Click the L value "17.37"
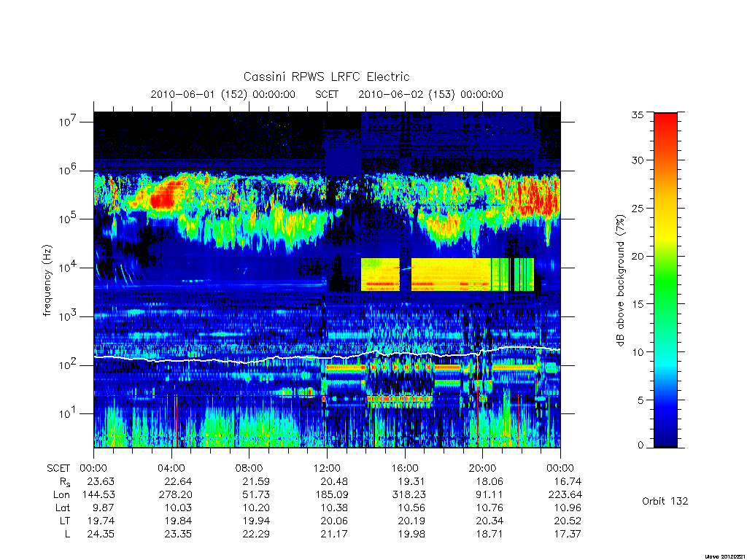The width and height of the screenshot is (747, 560). coord(568,534)
